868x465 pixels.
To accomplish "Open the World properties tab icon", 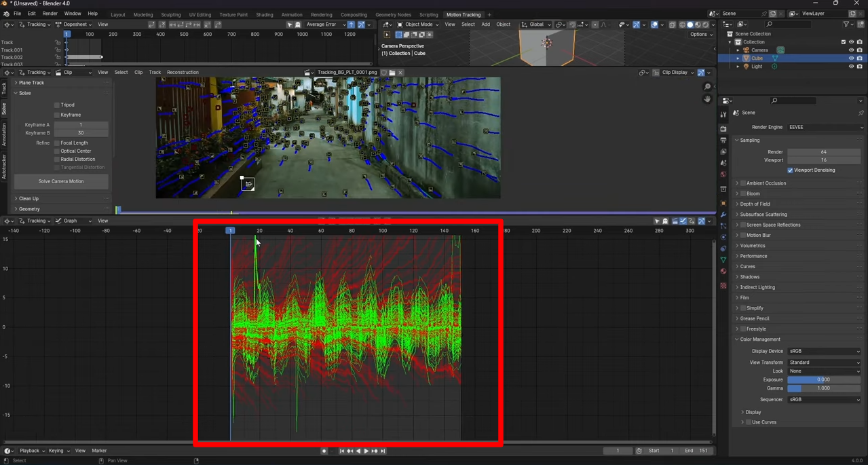I will (723, 174).
